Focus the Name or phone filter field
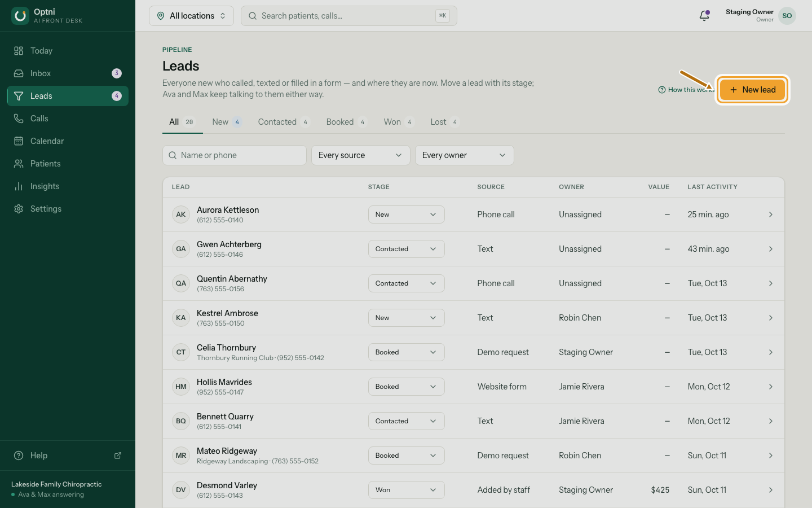 tap(234, 155)
